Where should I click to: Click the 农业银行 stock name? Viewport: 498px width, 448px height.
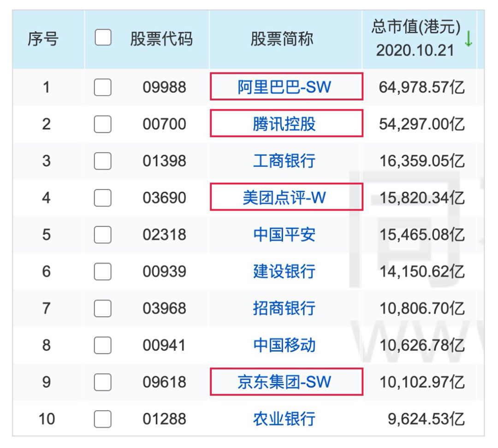pyautogui.click(x=284, y=419)
